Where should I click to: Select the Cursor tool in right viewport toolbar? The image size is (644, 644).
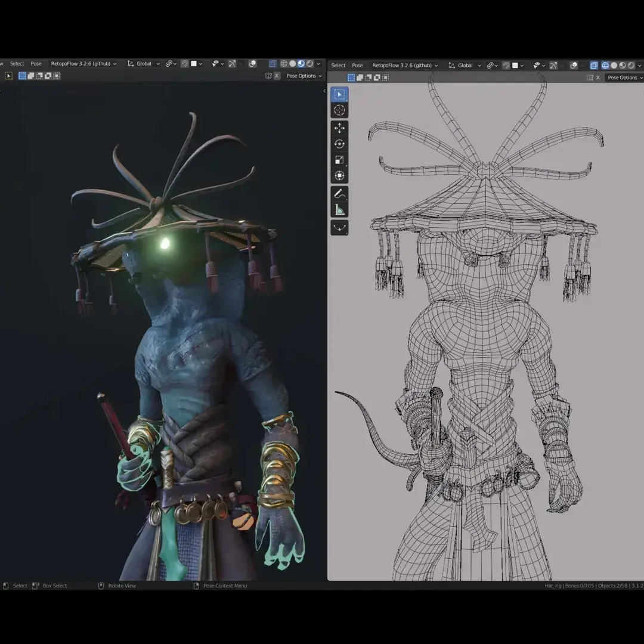[x=339, y=110]
